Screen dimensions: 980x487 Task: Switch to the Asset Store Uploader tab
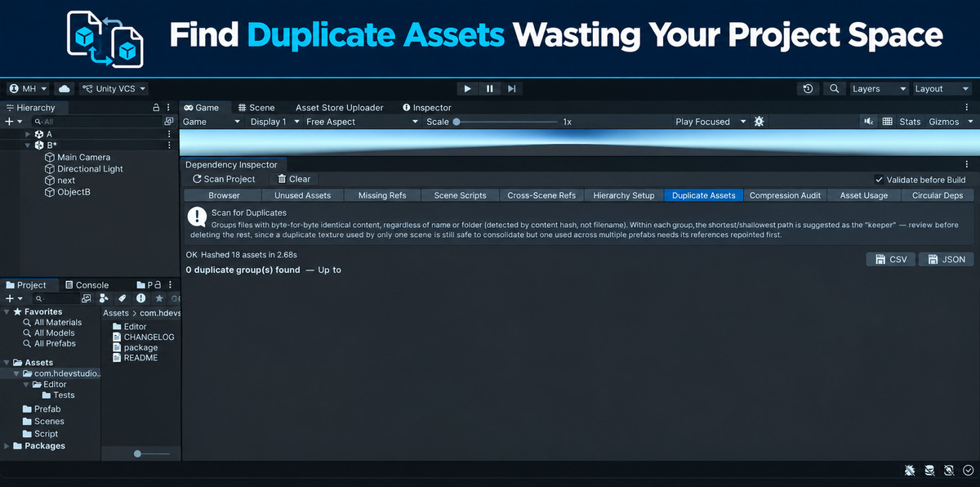tap(339, 108)
